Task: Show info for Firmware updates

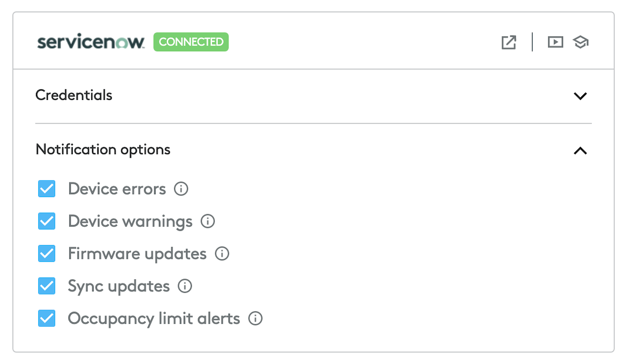Action: click(222, 254)
